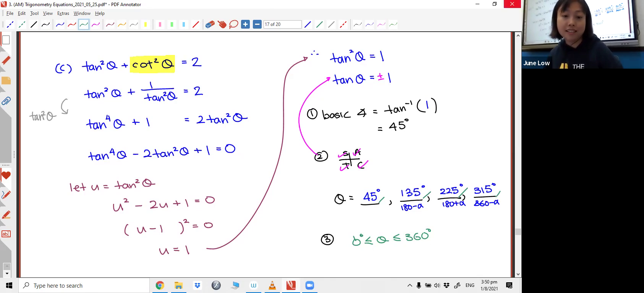Open the red heart favorites tab

click(6, 176)
